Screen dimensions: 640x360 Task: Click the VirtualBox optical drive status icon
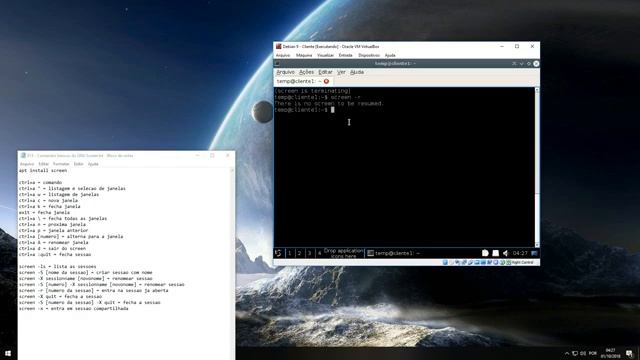pos(451,262)
